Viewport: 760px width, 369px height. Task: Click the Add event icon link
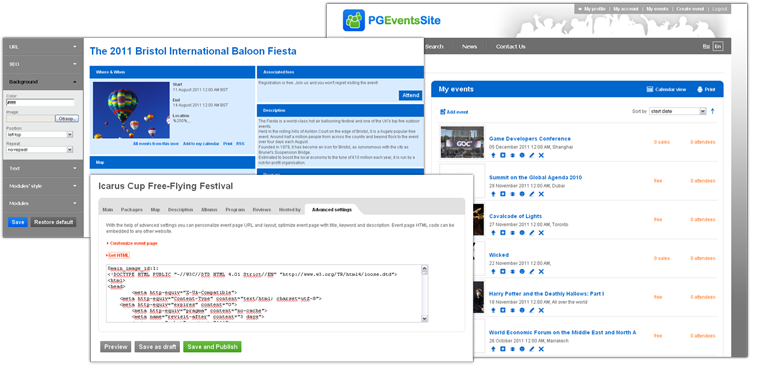[443, 112]
